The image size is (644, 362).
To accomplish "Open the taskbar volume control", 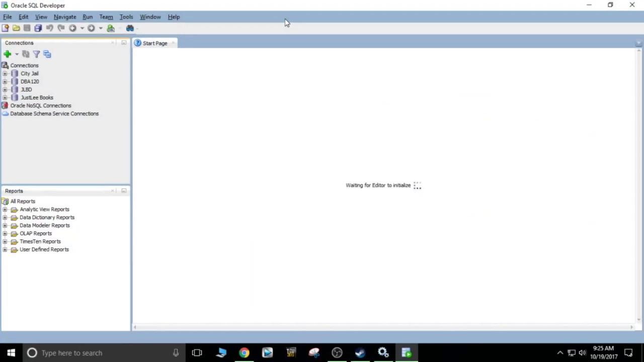I will pos(583,353).
